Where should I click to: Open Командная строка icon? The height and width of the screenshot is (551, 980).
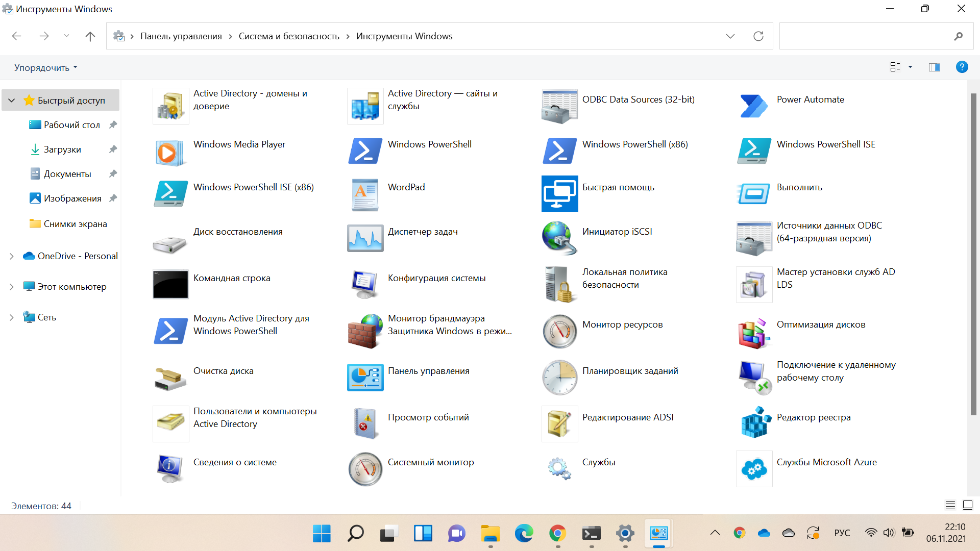tap(170, 285)
